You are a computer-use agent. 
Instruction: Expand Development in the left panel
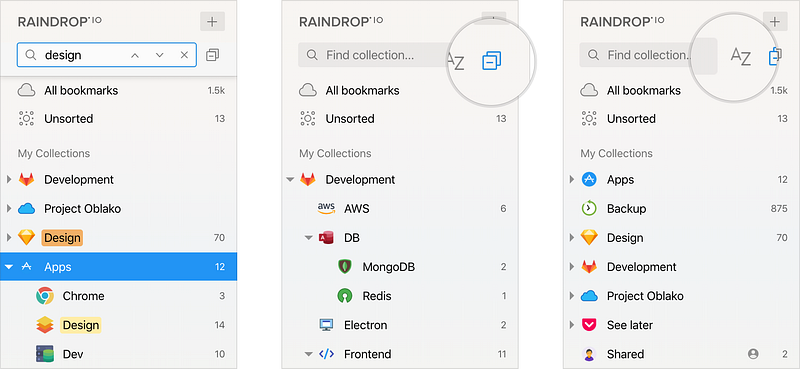click(8, 180)
